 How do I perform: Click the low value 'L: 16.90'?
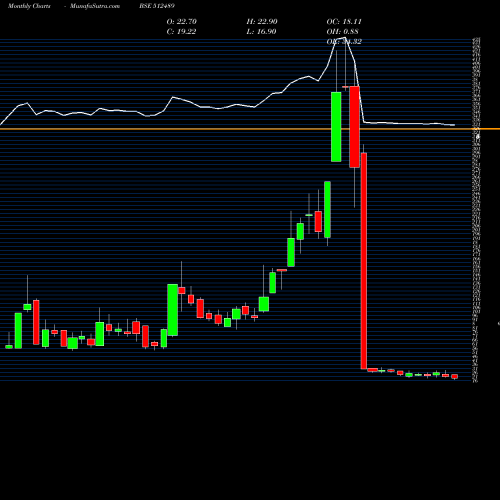pos(261,31)
